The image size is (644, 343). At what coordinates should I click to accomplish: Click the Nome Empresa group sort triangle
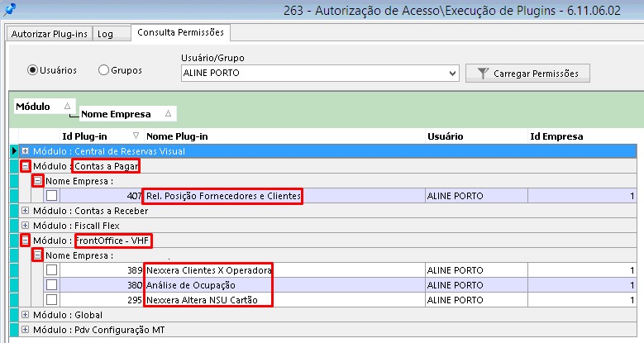[168, 113]
